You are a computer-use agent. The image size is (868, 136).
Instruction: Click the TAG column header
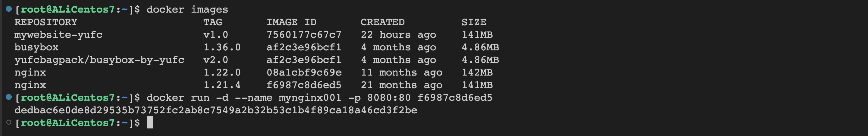[x=213, y=22]
